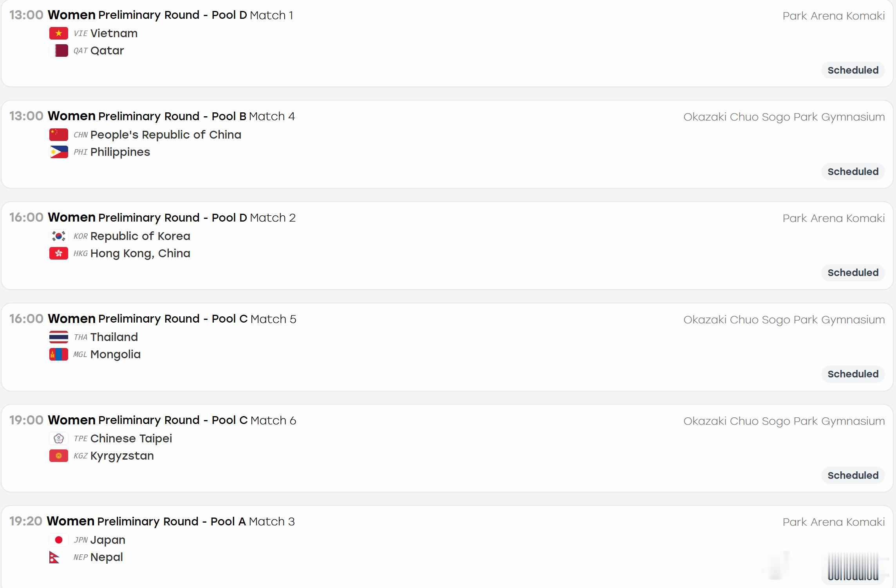Click the Republic of Korea flag icon
The height and width of the screenshot is (588, 896).
59,236
